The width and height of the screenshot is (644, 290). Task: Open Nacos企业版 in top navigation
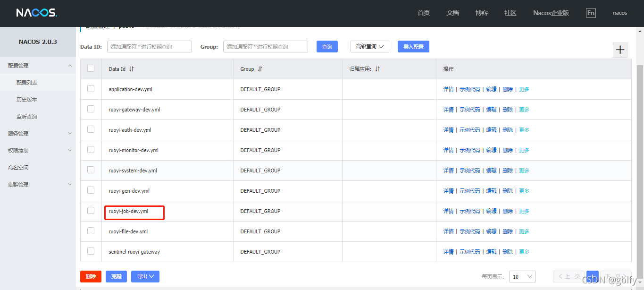click(x=551, y=13)
